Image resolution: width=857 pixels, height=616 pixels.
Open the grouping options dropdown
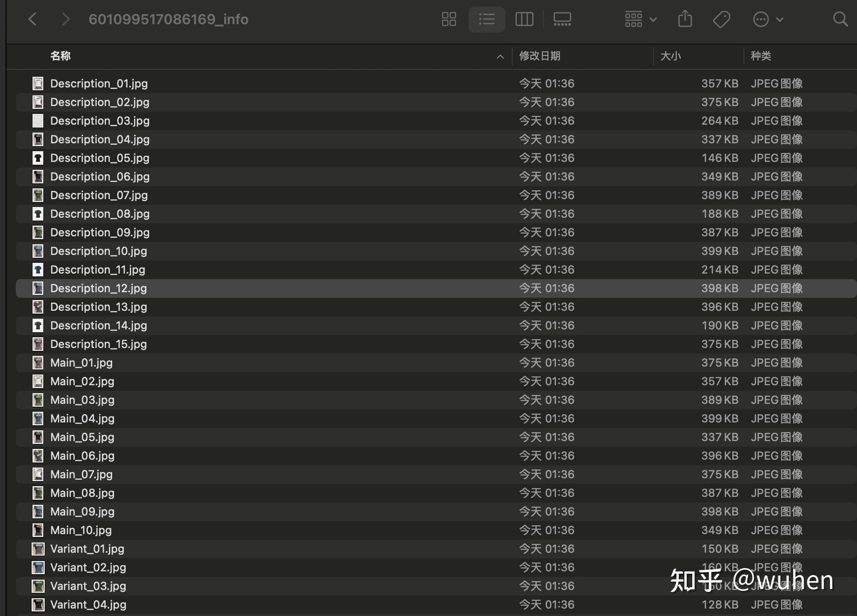[640, 19]
